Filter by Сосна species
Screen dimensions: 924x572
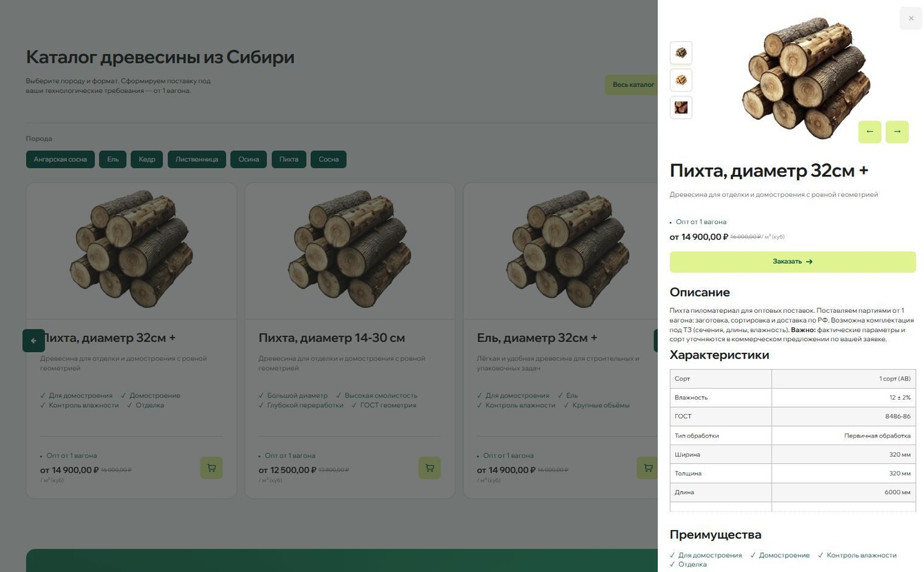coord(329,159)
